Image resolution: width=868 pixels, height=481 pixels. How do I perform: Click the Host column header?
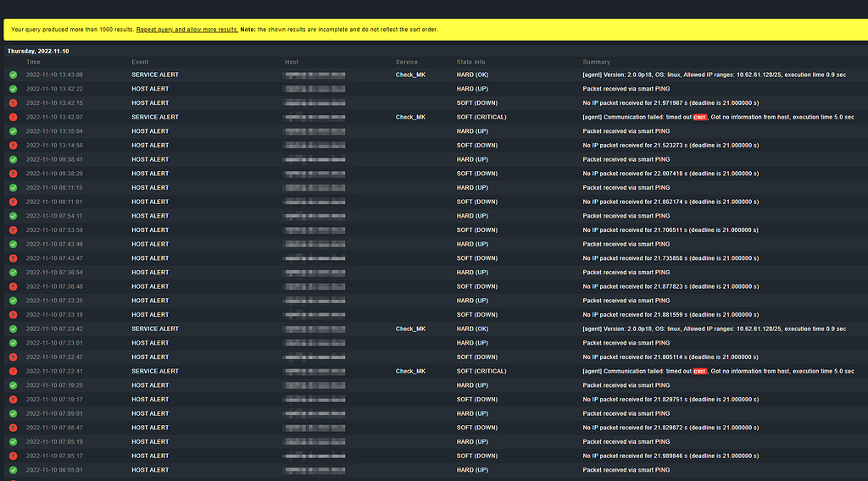[292, 62]
